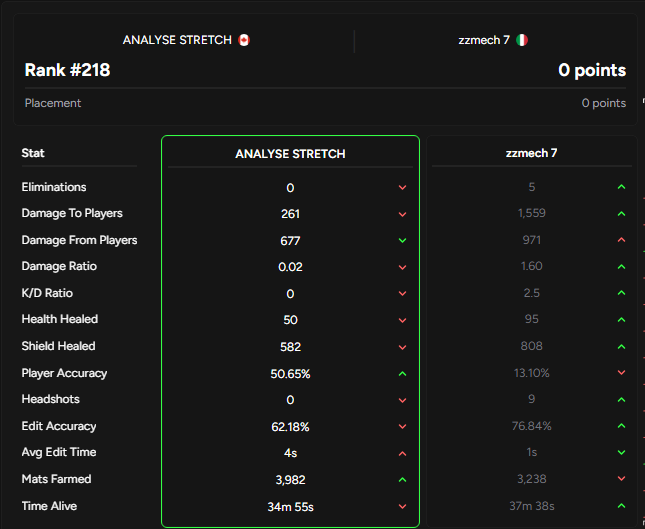Click the red arrow beside zzmech 7 Mats Farmed 3,238
The height and width of the screenshot is (529, 645).
[622, 479]
